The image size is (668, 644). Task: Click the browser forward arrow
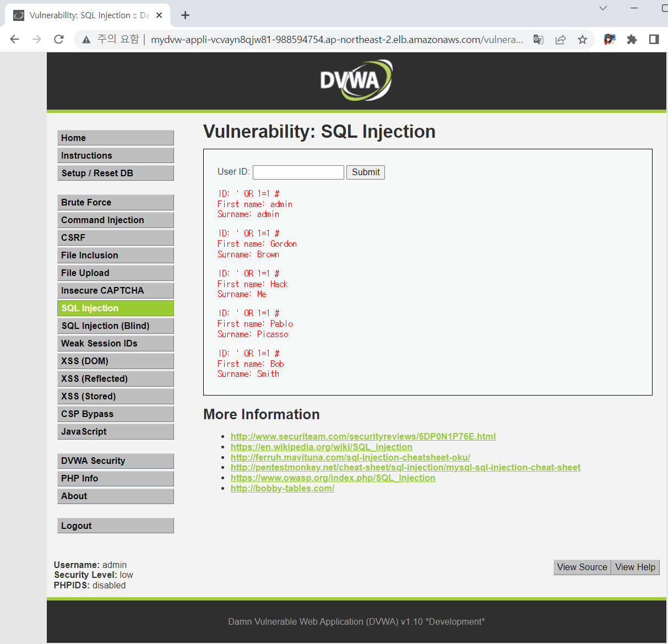(x=37, y=39)
